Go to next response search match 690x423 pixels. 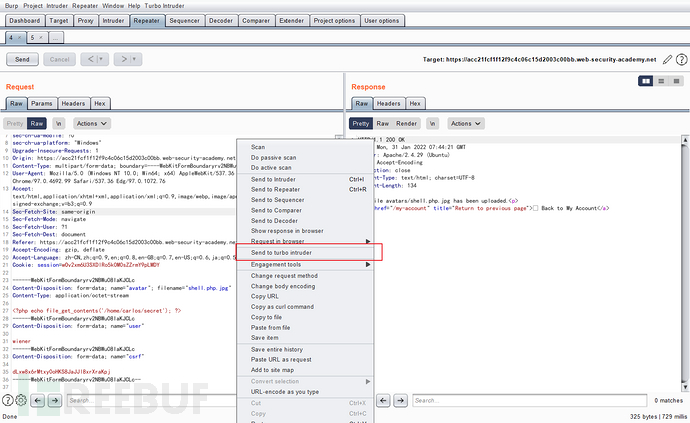click(x=400, y=401)
